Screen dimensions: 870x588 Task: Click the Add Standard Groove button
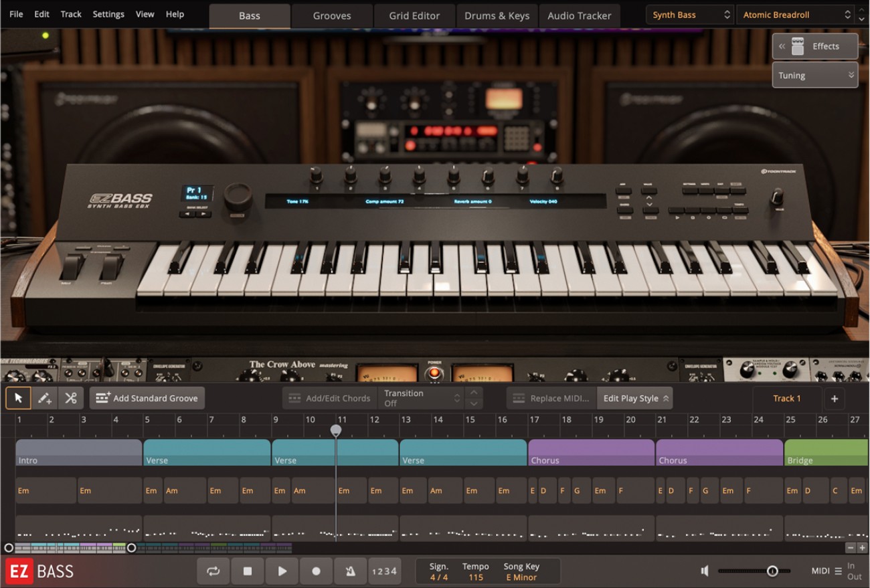[x=147, y=398]
